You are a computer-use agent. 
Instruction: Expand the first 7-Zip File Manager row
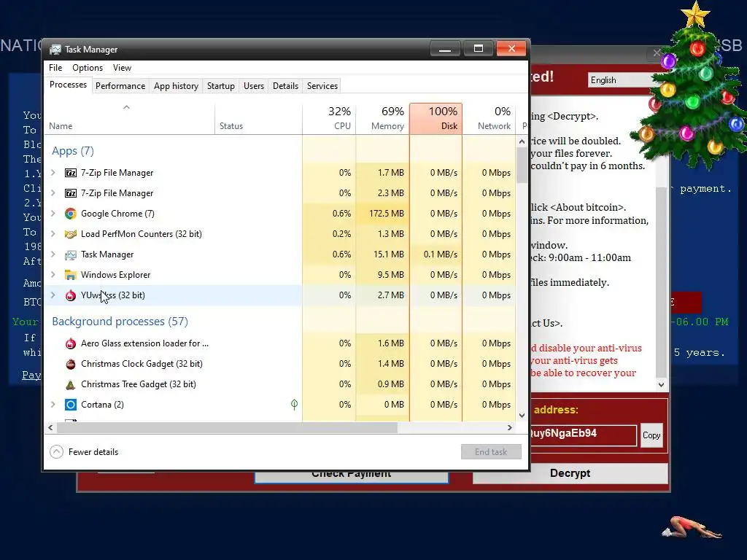tap(53, 173)
